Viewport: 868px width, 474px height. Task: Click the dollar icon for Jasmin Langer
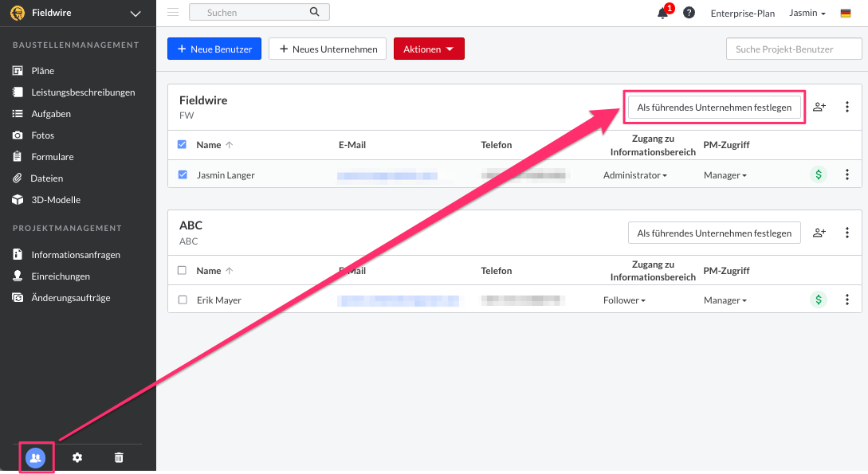[x=819, y=174]
